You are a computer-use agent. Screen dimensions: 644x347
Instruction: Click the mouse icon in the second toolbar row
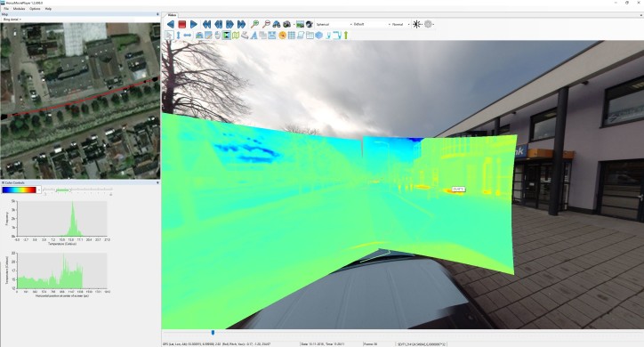click(x=218, y=36)
